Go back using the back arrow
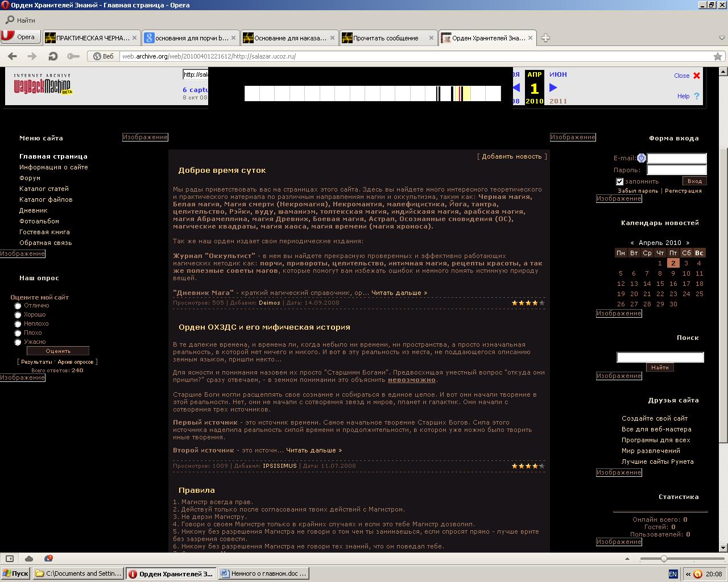The height and width of the screenshot is (582, 728). [x=13, y=56]
